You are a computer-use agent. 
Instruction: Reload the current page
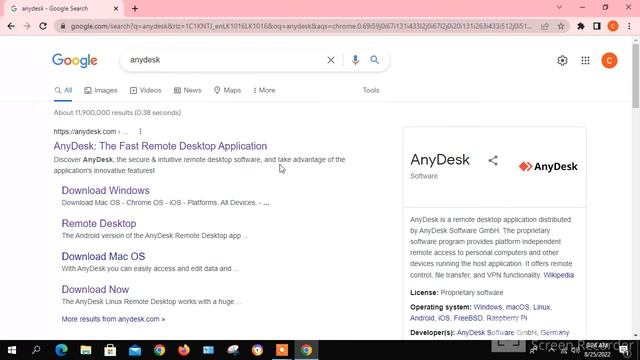tap(43, 26)
